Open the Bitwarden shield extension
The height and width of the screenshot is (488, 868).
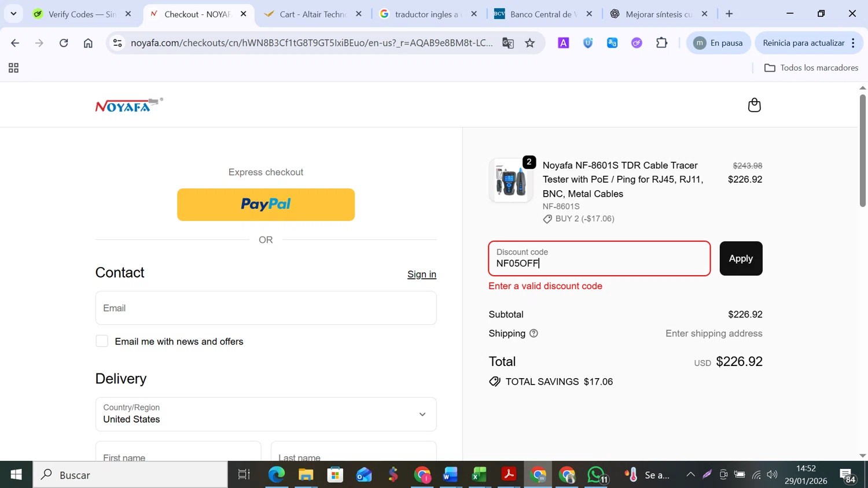[x=588, y=43]
